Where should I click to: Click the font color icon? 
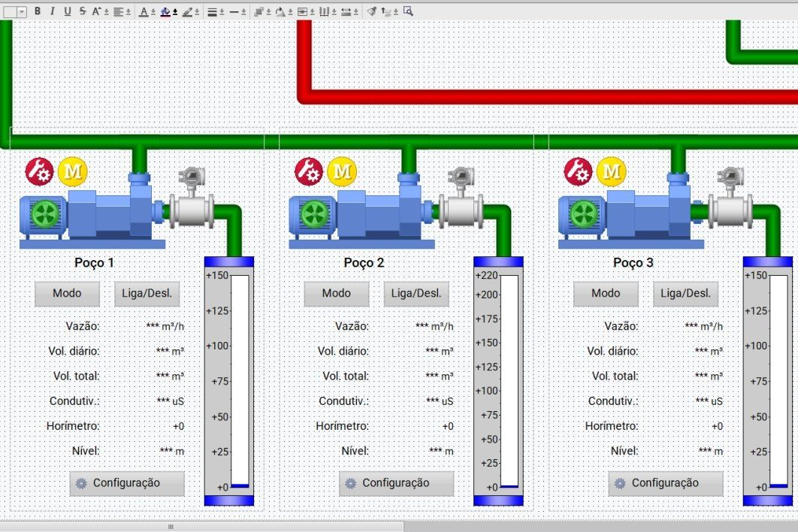tap(144, 11)
